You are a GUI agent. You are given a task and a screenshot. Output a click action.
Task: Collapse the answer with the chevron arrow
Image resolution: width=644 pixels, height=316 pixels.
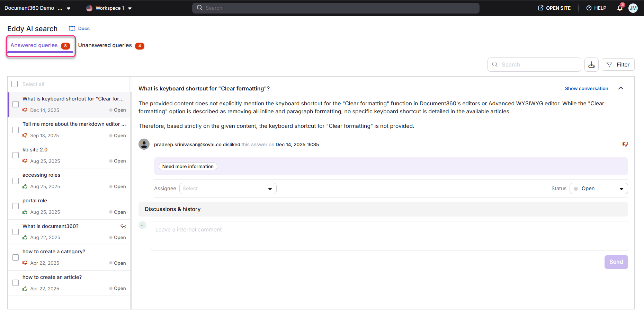[x=621, y=88]
